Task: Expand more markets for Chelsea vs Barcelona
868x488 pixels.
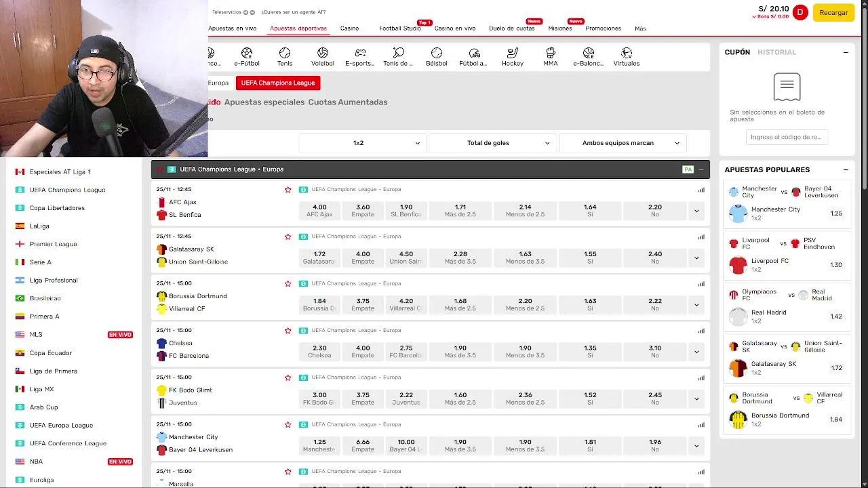Action: [696, 352]
